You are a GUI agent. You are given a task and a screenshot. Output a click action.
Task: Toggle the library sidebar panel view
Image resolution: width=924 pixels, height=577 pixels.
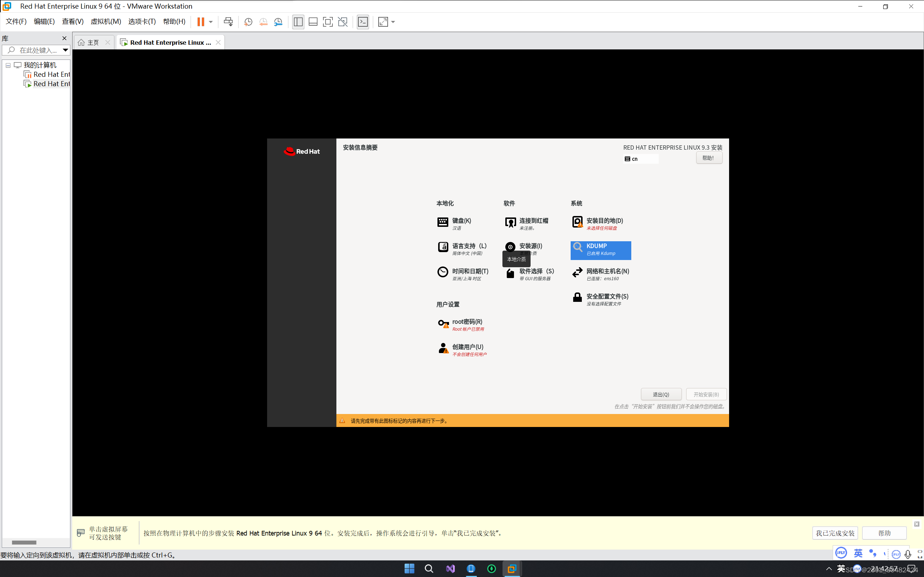coord(298,22)
